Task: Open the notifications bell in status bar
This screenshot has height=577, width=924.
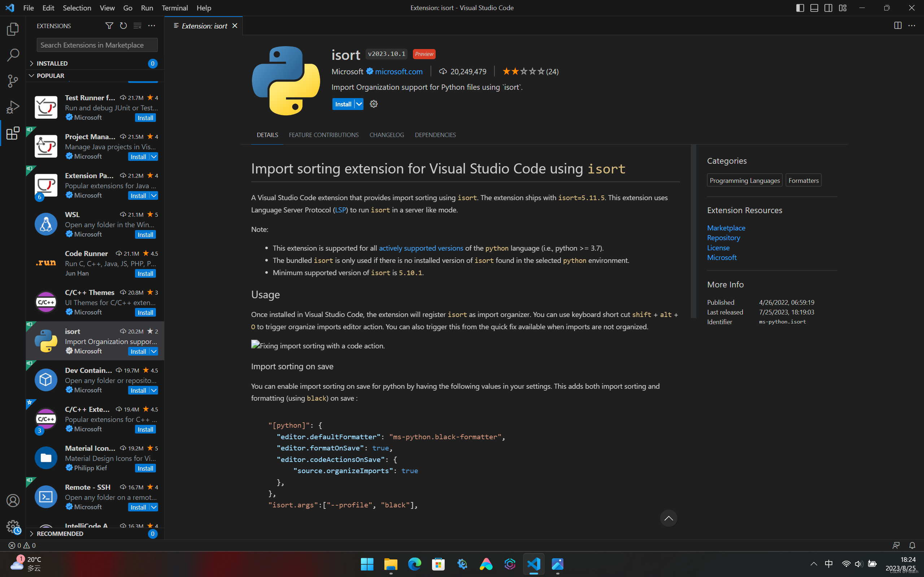Action: click(x=912, y=545)
